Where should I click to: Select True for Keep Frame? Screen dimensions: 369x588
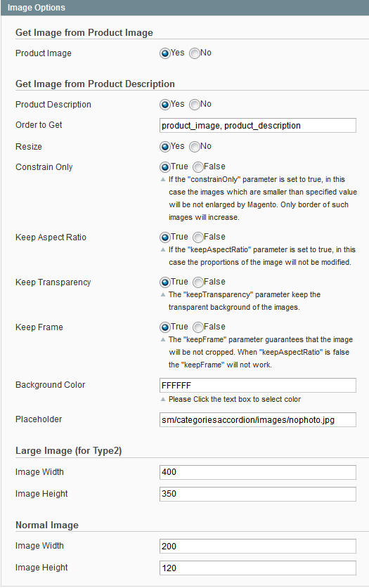pyautogui.click(x=165, y=327)
